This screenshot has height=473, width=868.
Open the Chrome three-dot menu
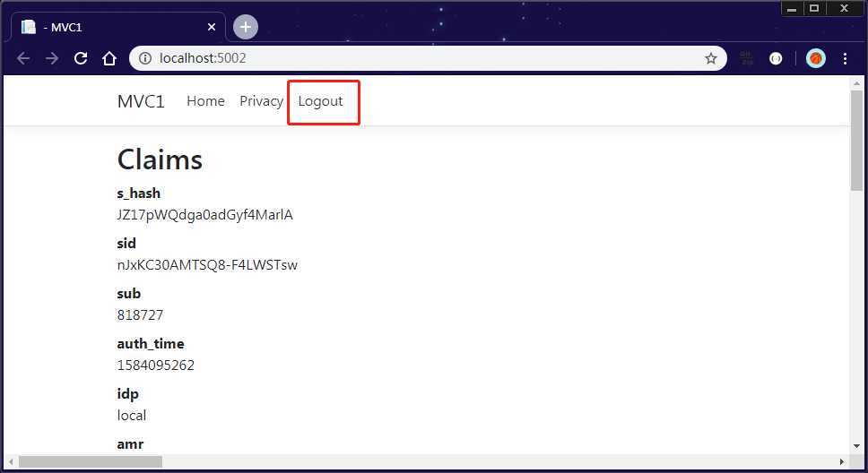point(846,58)
